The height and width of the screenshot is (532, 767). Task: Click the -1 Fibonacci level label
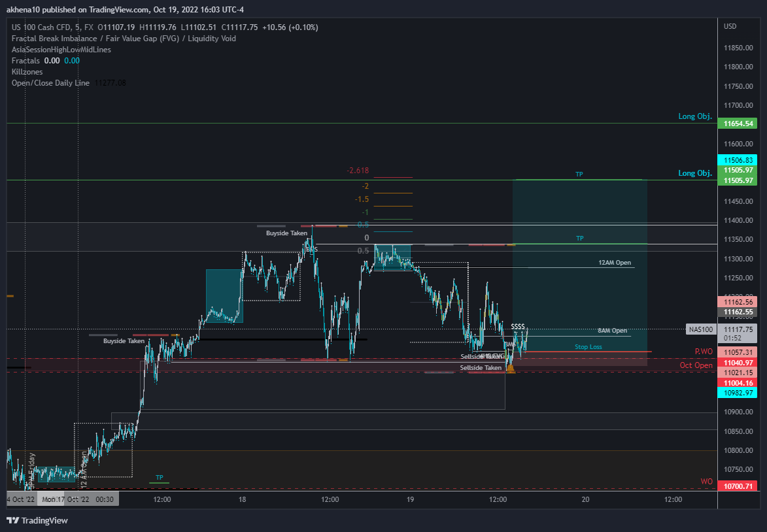(365, 212)
